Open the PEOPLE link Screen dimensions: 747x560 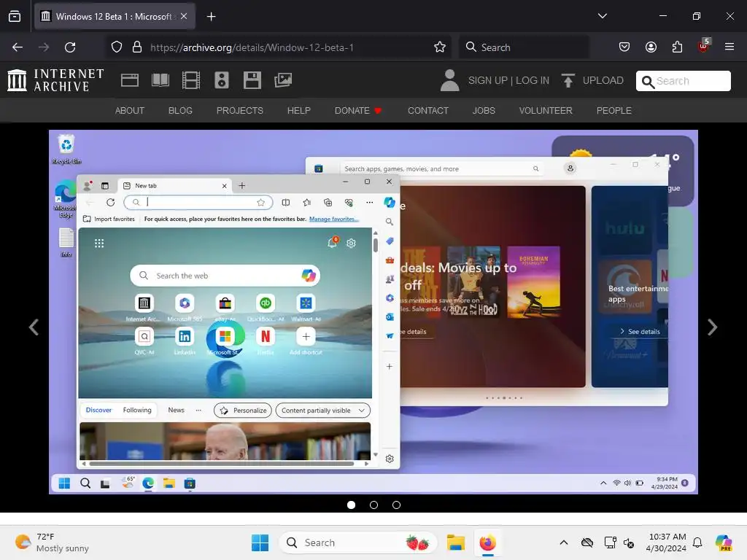coord(614,111)
